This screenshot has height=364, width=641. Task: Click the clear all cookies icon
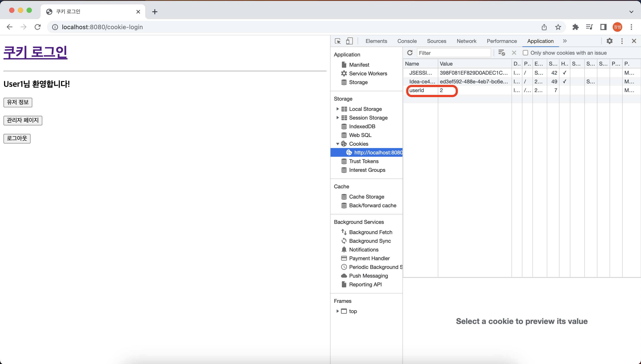pyautogui.click(x=501, y=53)
